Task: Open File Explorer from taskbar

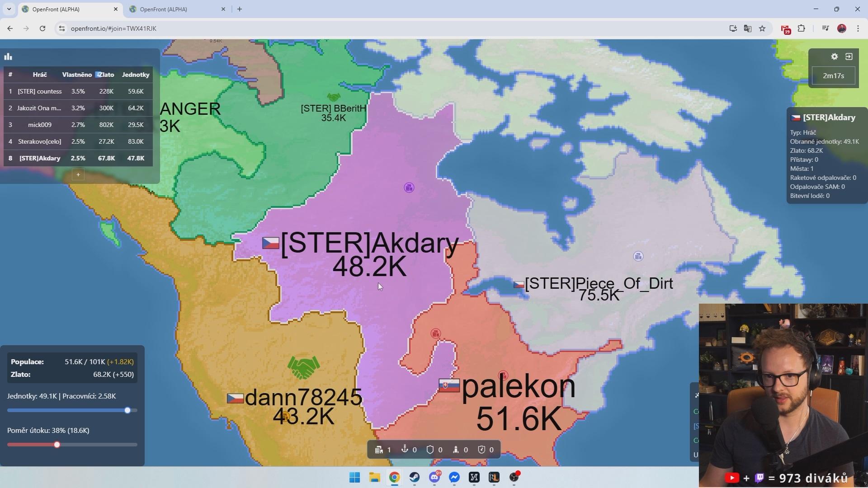Action: [375, 477]
